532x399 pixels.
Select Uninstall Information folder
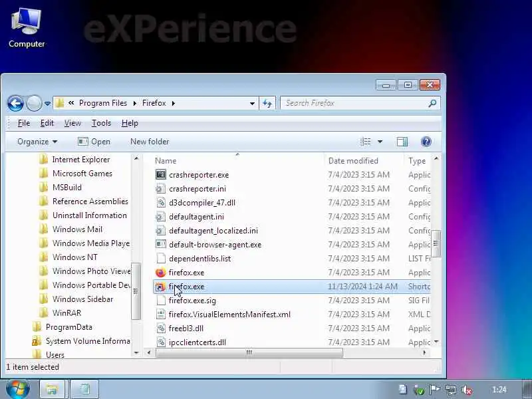pyautogui.click(x=82, y=215)
